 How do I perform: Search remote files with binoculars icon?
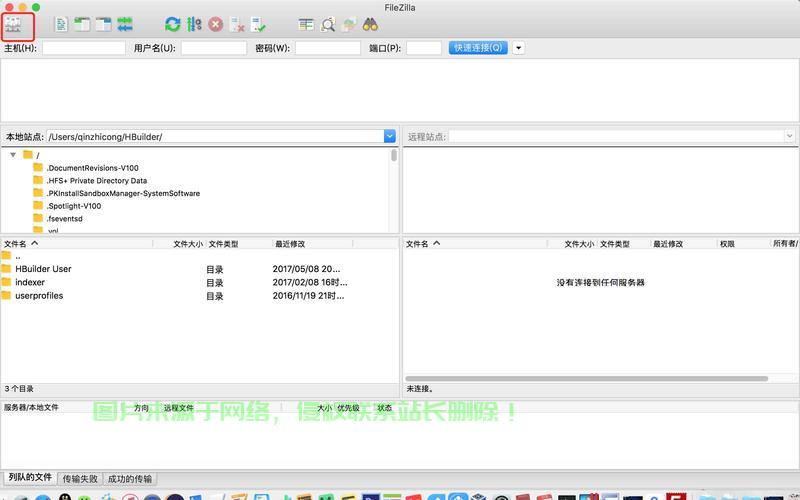tap(370, 24)
